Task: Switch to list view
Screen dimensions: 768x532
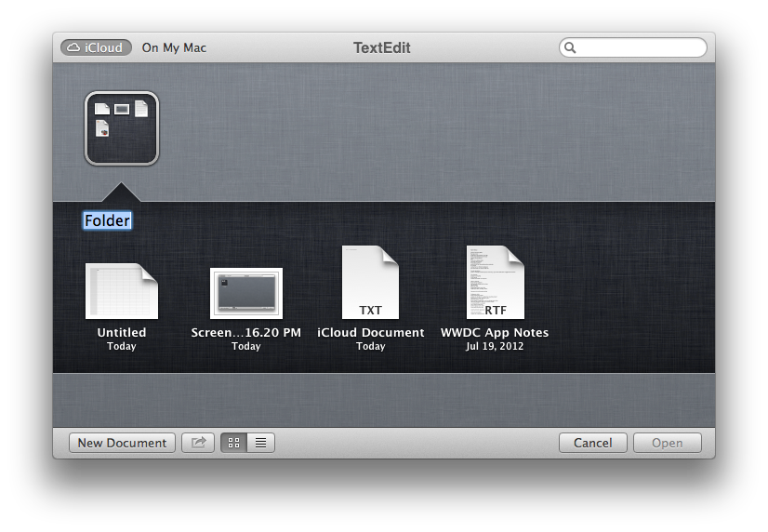Action: (261, 443)
